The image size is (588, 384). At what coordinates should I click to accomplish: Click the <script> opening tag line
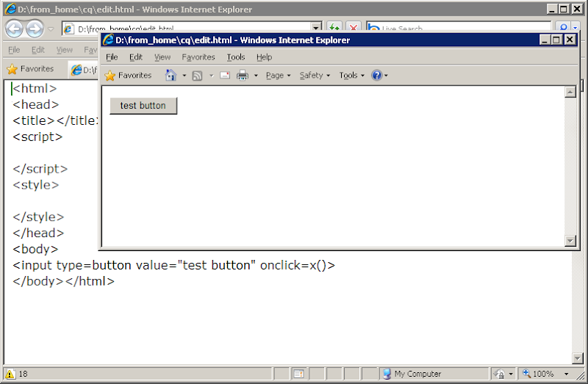pyautogui.click(x=37, y=137)
